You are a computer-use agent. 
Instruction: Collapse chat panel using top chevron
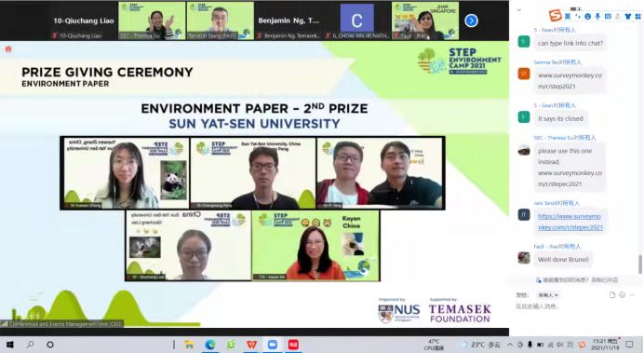pyautogui.click(x=518, y=9)
